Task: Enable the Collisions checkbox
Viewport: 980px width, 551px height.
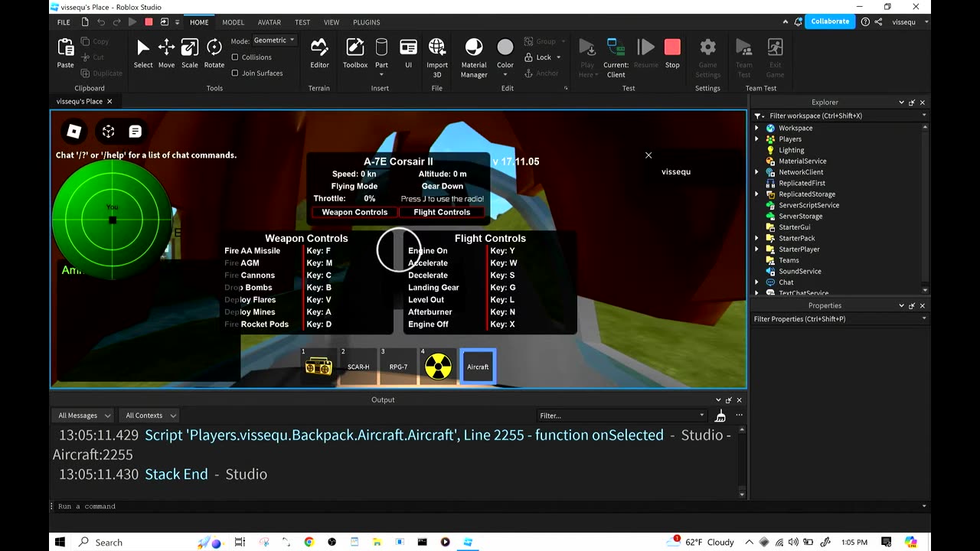Action: (235, 57)
